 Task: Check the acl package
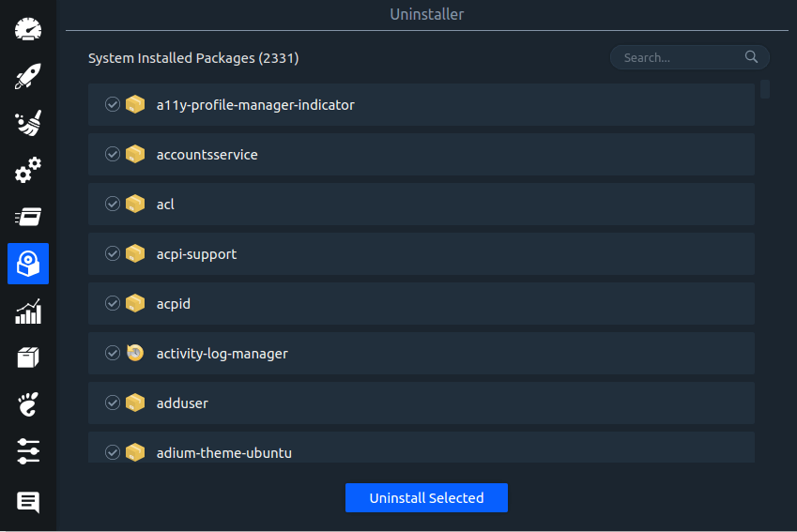113,204
